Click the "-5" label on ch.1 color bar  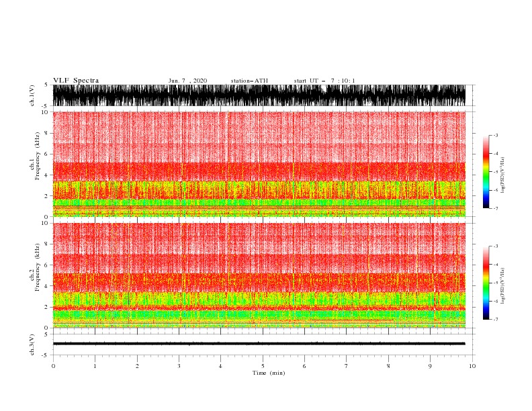point(496,172)
